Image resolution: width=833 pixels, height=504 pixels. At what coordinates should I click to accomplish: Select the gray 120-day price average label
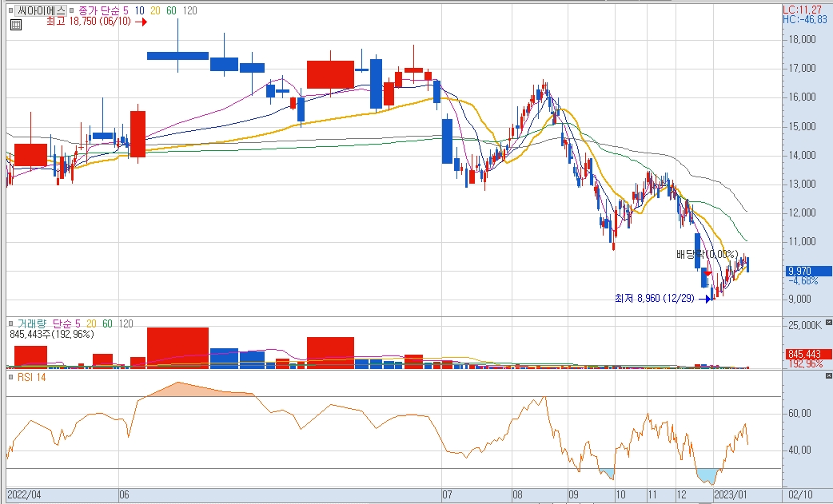tap(189, 10)
